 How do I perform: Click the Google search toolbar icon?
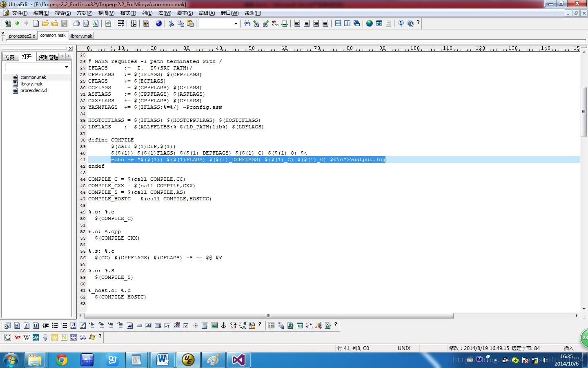(x=8, y=337)
